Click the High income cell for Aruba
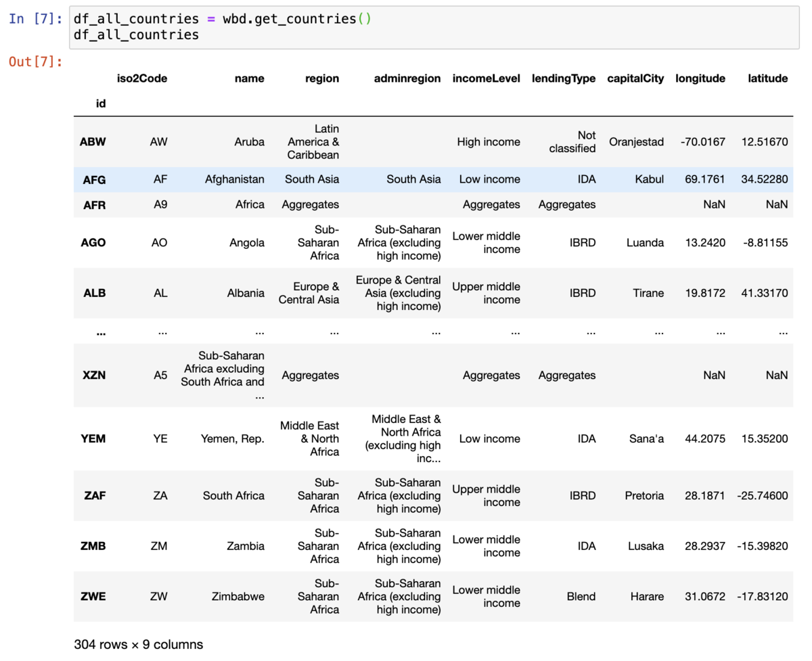This screenshot has height=661, width=812. [x=489, y=142]
